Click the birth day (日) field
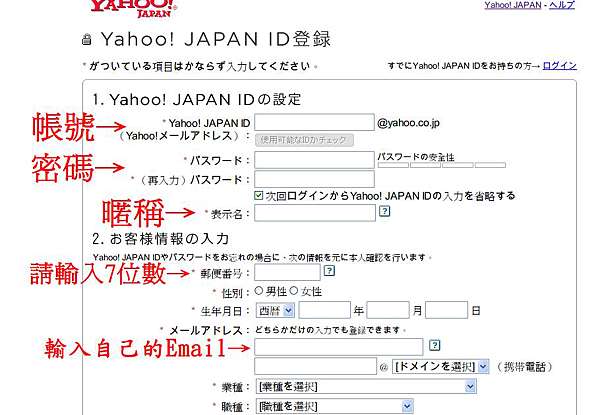 [x=447, y=310]
